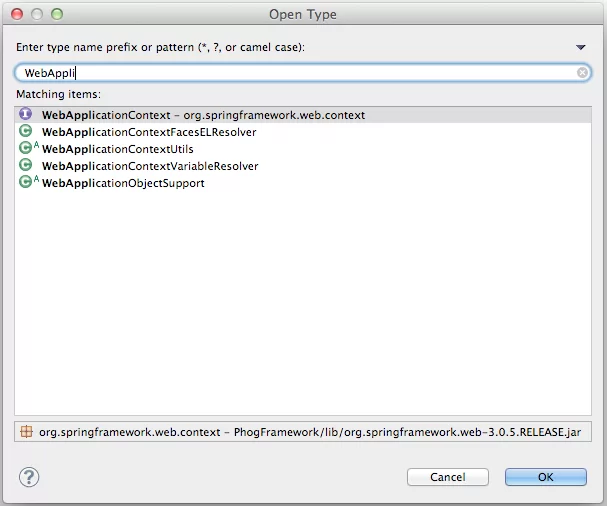Open help with the question mark icon
Screen dimensions: 607x506
tap(29, 477)
